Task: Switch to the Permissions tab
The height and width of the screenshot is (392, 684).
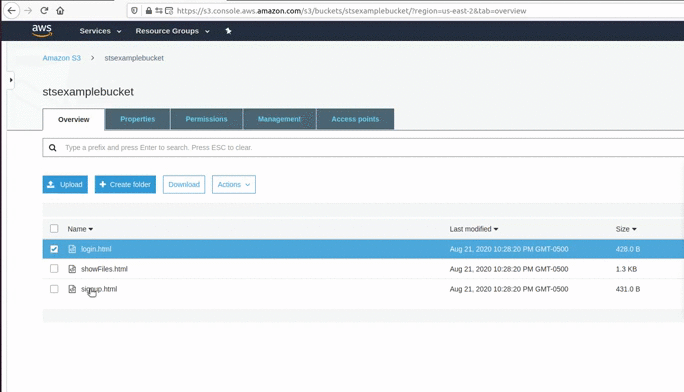Action: [206, 119]
